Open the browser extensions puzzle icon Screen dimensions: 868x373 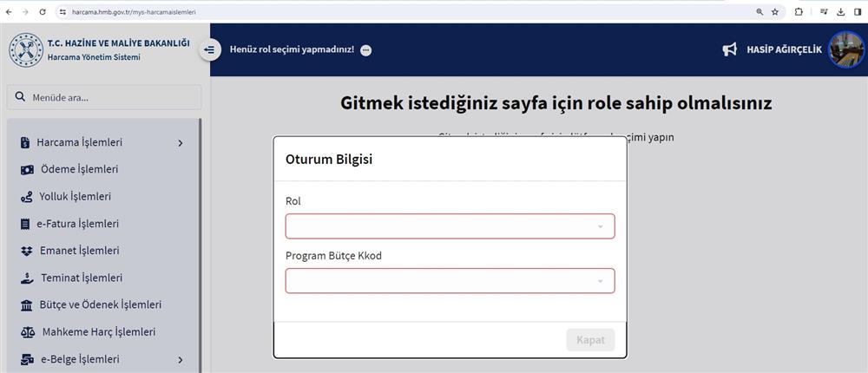[799, 11]
